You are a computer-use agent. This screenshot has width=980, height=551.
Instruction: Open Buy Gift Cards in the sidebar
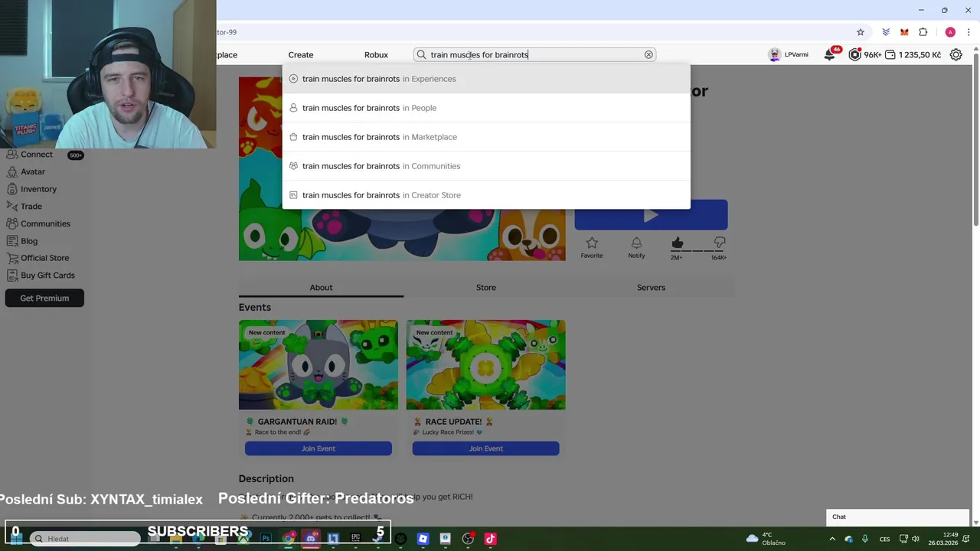point(47,275)
